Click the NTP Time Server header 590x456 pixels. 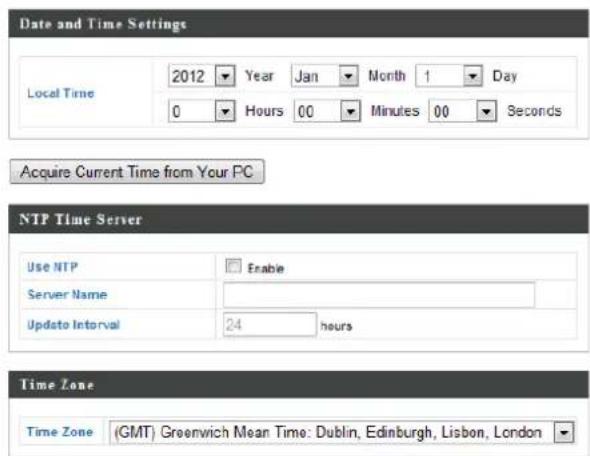click(x=81, y=219)
